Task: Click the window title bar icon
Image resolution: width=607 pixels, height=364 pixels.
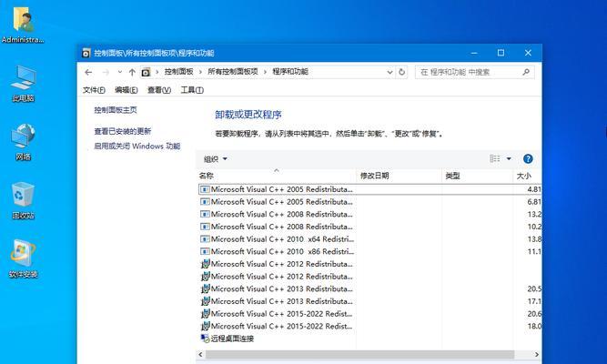Action: click(x=86, y=53)
